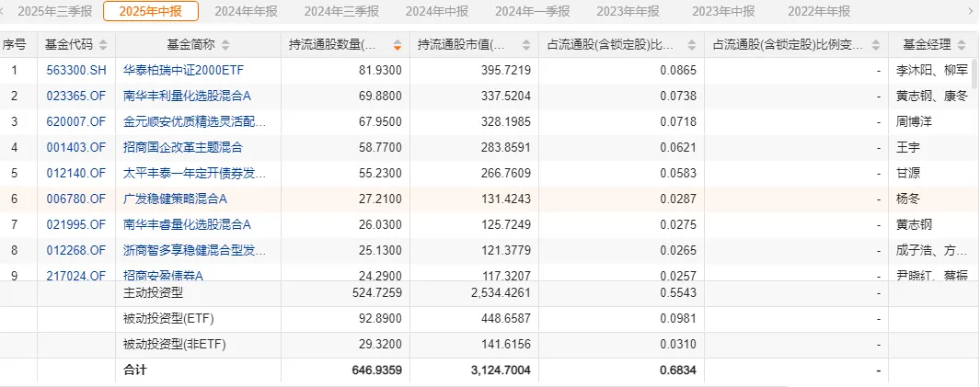
Task: Sort by circulating shares held quantity
Action: [398, 45]
